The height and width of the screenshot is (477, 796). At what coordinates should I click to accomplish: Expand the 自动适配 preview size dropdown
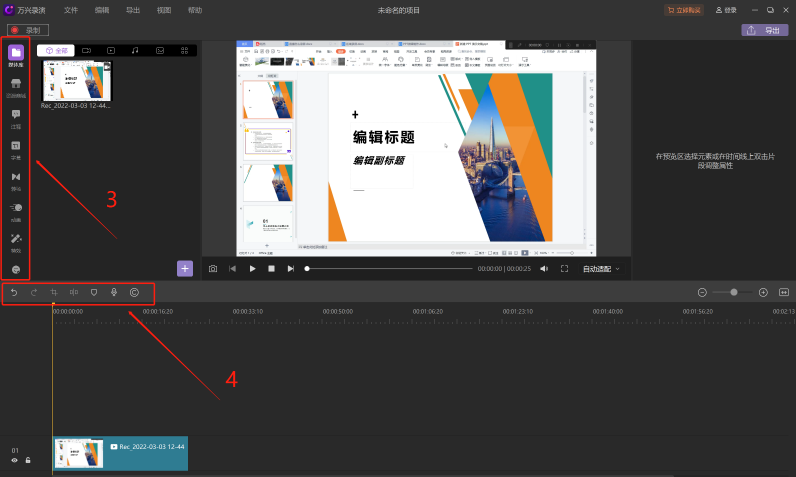pyautogui.click(x=602, y=269)
